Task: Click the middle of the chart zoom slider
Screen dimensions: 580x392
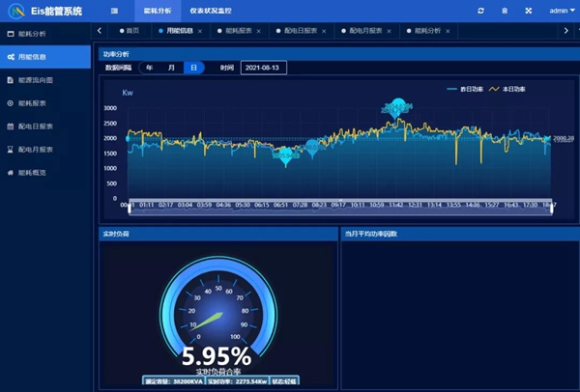Action: (x=340, y=208)
